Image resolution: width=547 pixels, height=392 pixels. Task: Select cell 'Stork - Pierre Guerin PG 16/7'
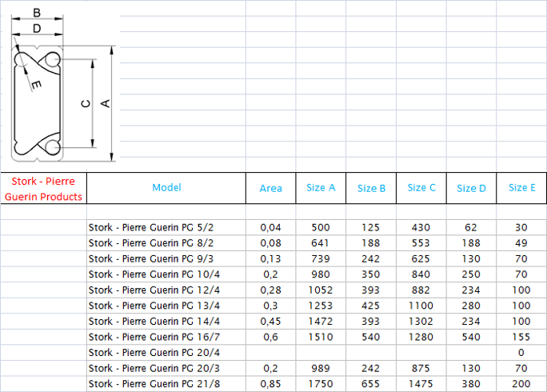click(166, 337)
